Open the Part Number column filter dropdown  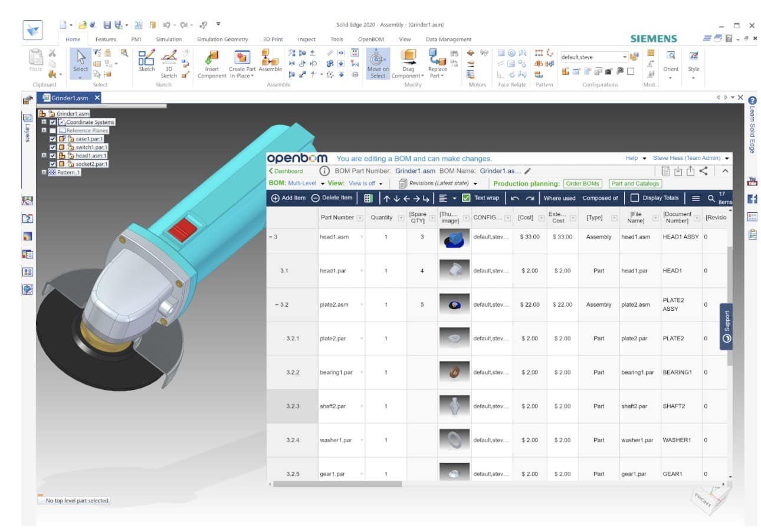tap(360, 218)
